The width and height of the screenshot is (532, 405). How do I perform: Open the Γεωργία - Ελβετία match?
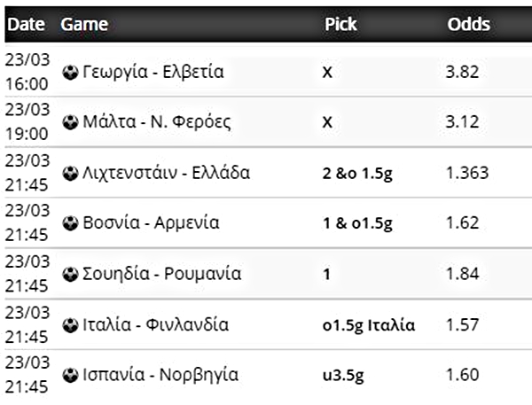pos(152,73)
